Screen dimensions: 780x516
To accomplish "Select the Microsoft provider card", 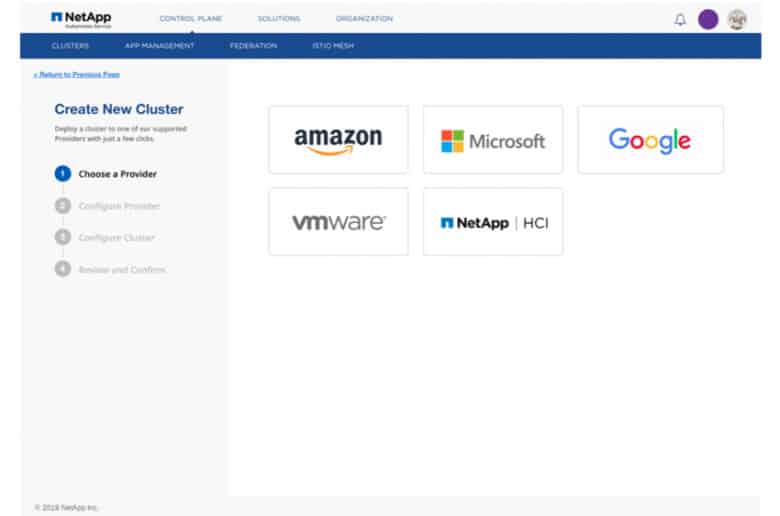I will point(492,140).
